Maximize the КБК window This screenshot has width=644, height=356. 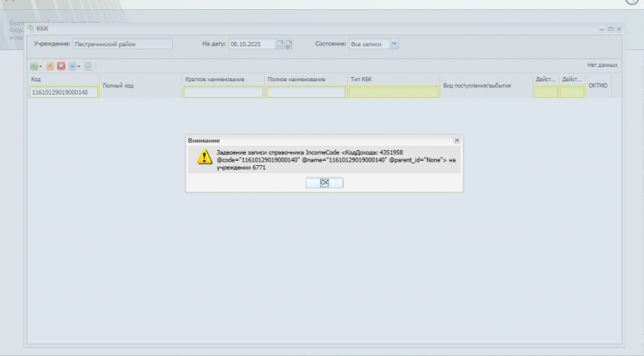pos(610,28)
